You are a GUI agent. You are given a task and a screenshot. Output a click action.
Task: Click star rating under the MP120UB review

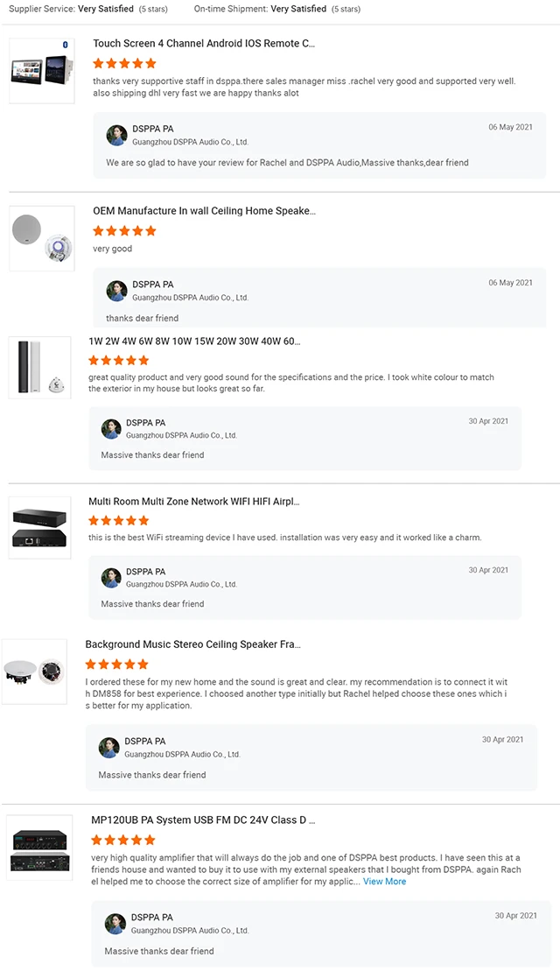(122, 841)
